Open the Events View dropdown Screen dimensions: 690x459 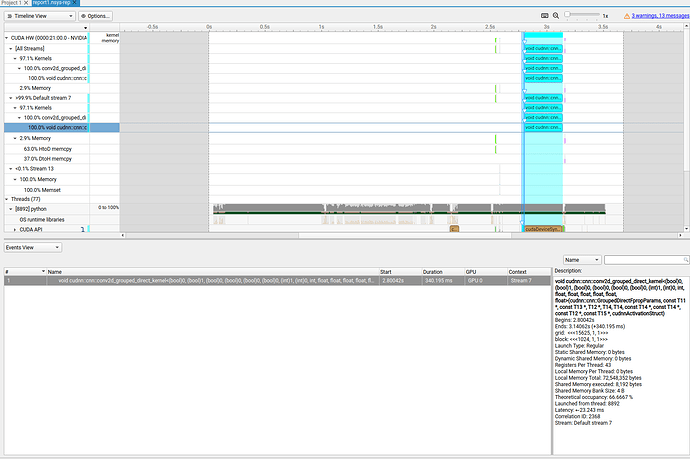coord(33,246)
